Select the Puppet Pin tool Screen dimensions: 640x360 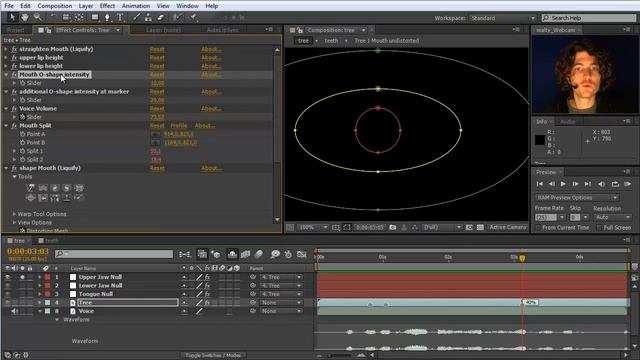point(193,17)
